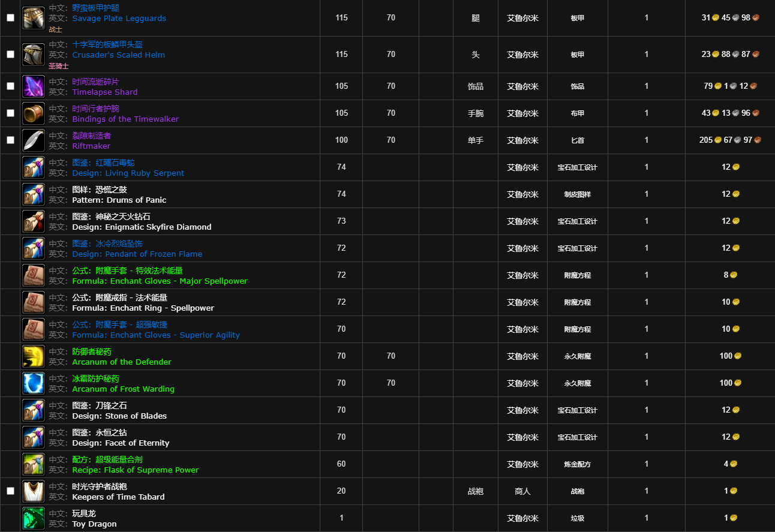Open Design: Pendant of Frozen Flame link
This screenshot has height=532, width=775.
tap(137, 254)
